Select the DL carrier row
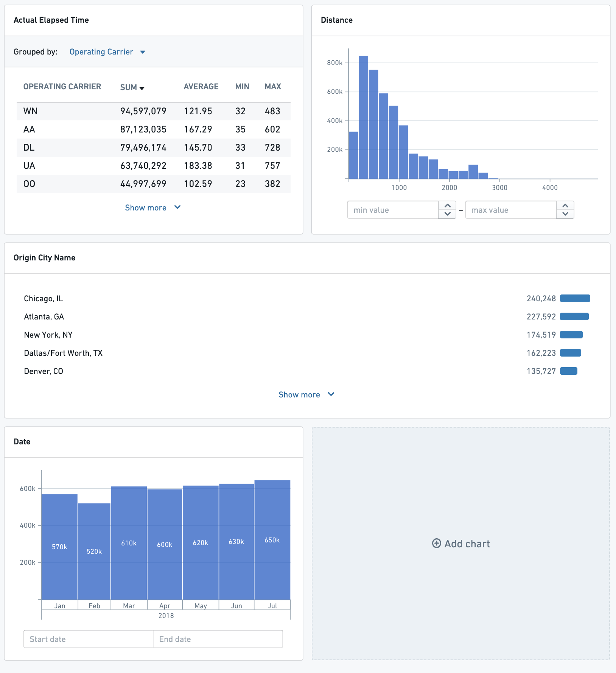This screenshot has width=616, height=673. (x=154, y=148)
